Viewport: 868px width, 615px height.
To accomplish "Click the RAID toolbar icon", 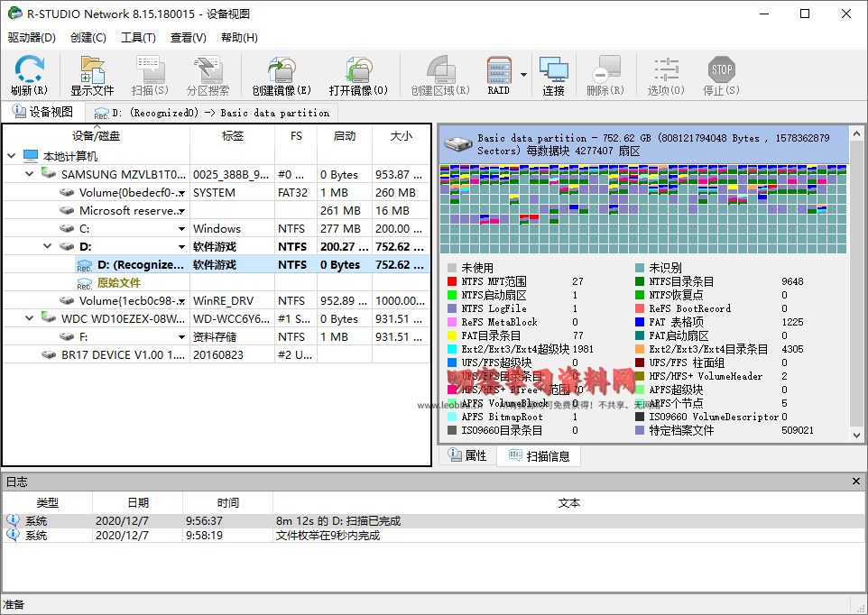I will (498, 69).
